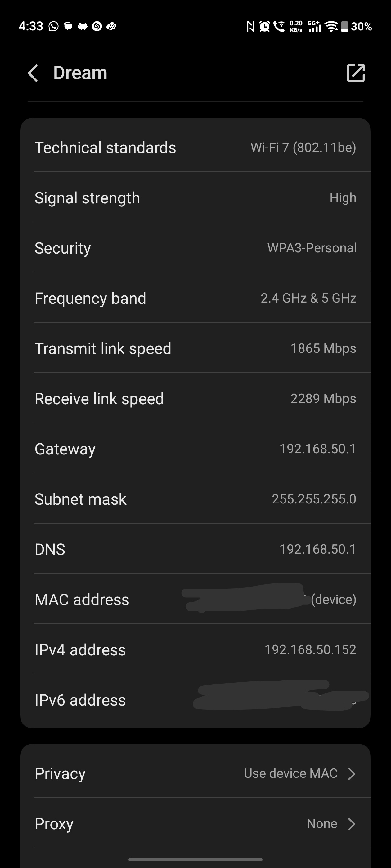Tap the back arrow next to Dream
Viewport: 391px width, 868px height.
(x=33, y=73)
